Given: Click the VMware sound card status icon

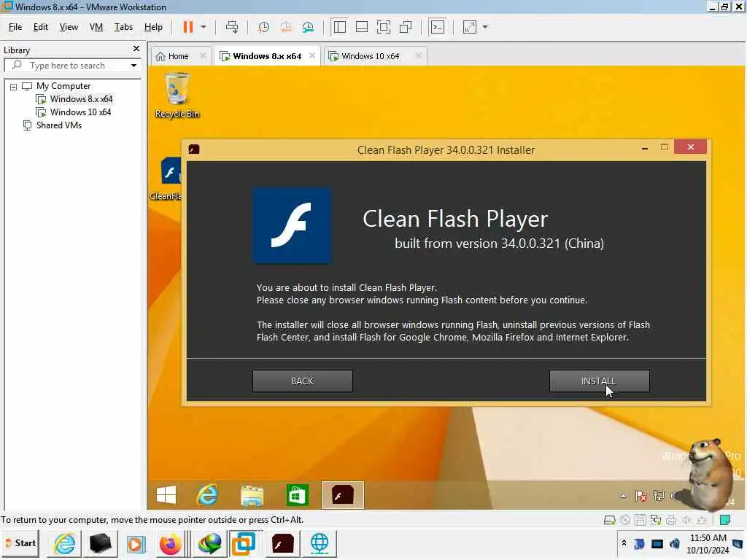Looking at the screenshot, I should (x=686, y=520).
